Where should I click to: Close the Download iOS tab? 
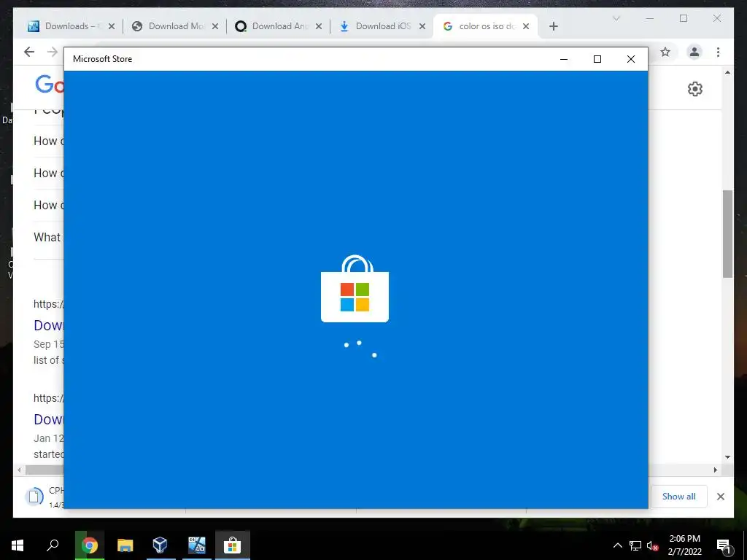(422, 27)
